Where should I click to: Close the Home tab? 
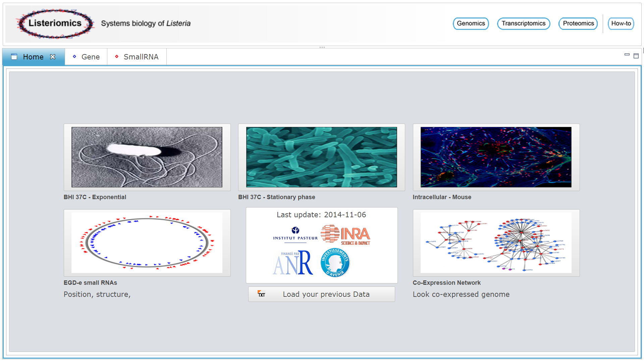[x=53, y=57]
